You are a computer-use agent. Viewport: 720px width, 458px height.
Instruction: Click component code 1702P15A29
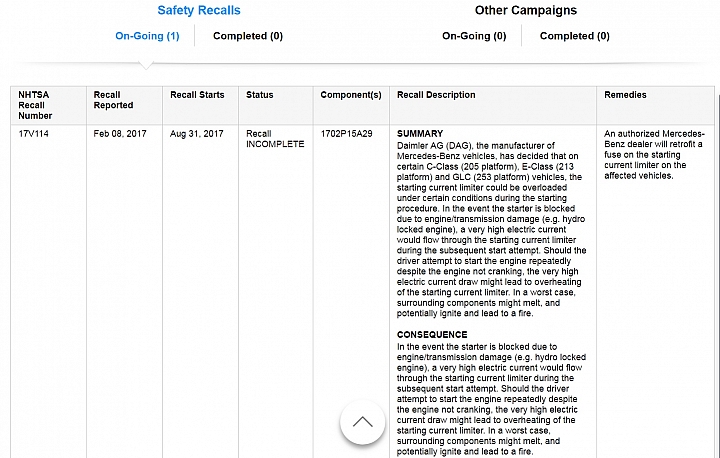(346, 133)
